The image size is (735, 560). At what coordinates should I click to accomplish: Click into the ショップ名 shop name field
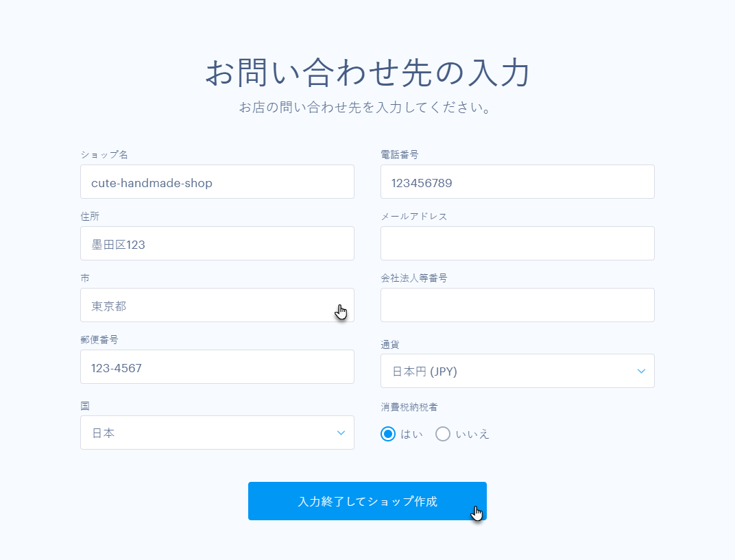pos(217,182)
